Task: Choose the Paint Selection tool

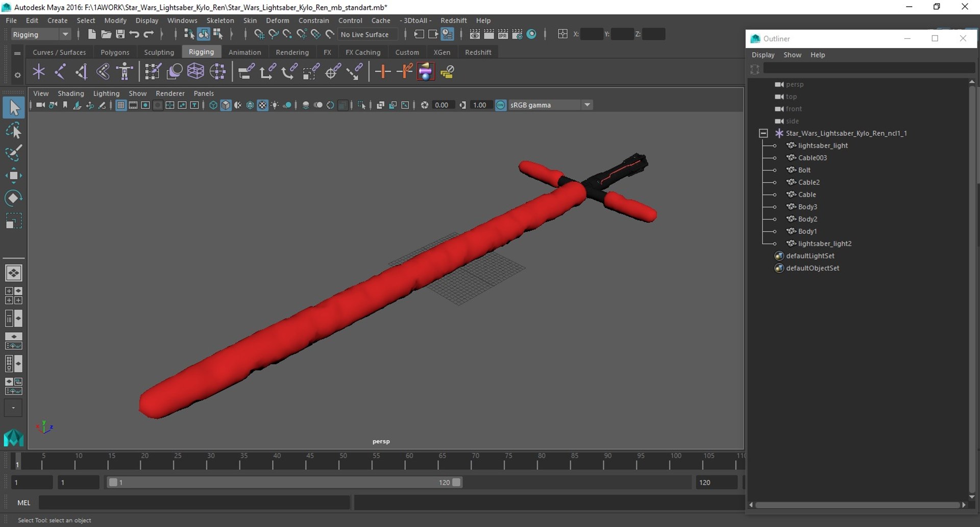Action: pyautogui.click(x=14, y=153)
